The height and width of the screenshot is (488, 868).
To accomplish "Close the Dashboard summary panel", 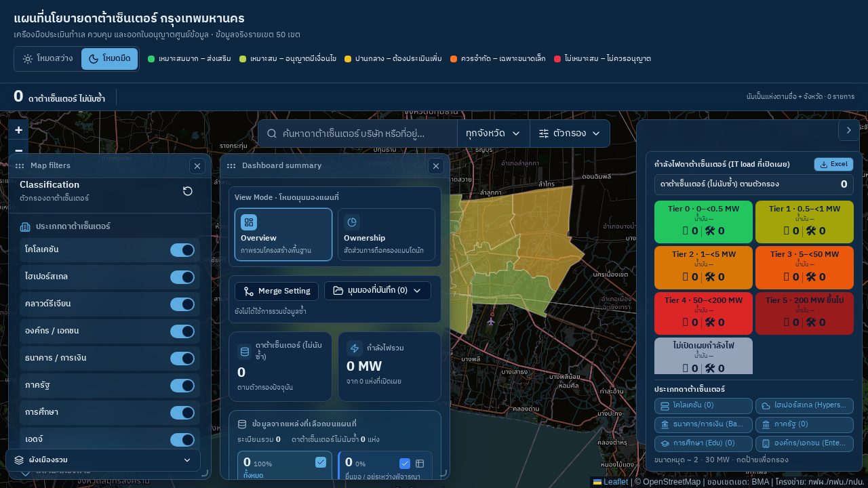I will click(x=436, y=165).
